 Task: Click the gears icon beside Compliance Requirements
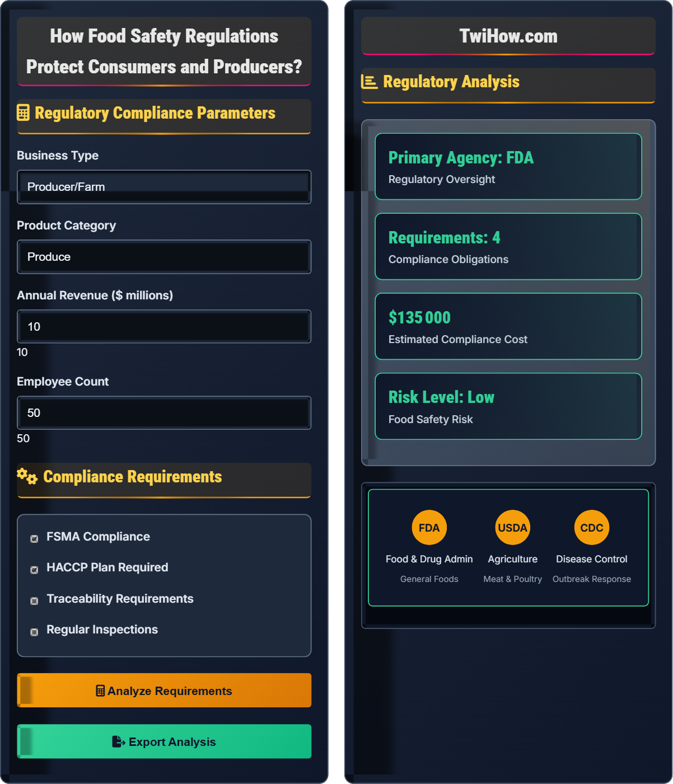[27, 476]
